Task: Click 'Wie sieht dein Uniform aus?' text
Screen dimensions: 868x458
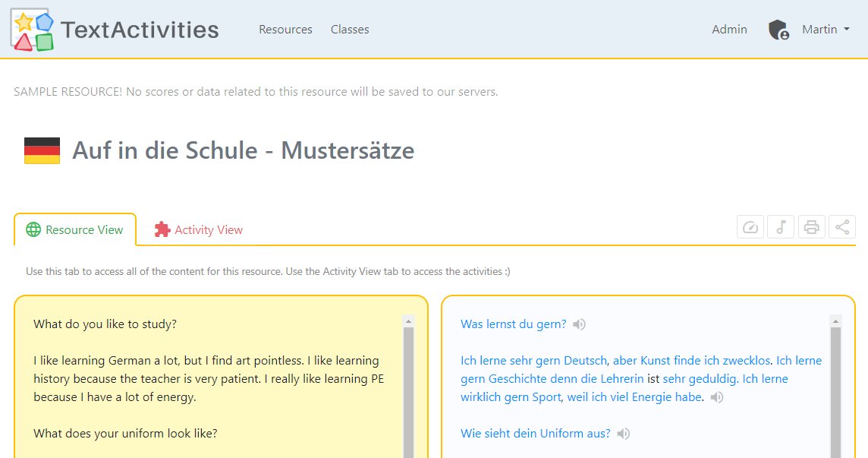Action: pos(536,433)
